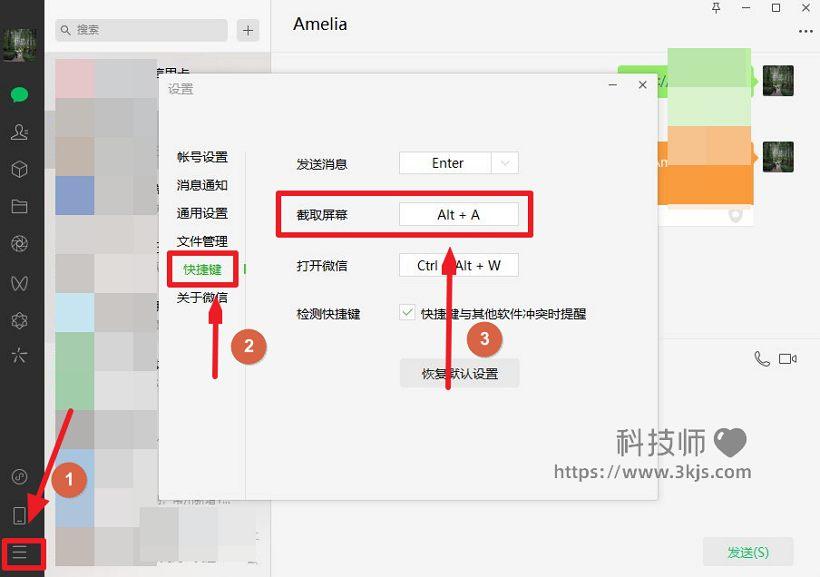Open the hamburger menu at the sidebar bottom

tap(19, 552)
